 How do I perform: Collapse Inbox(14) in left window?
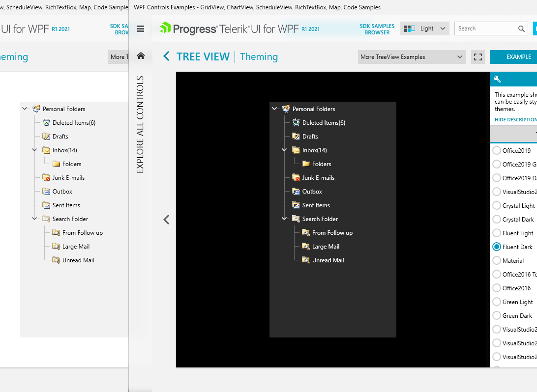34,150
